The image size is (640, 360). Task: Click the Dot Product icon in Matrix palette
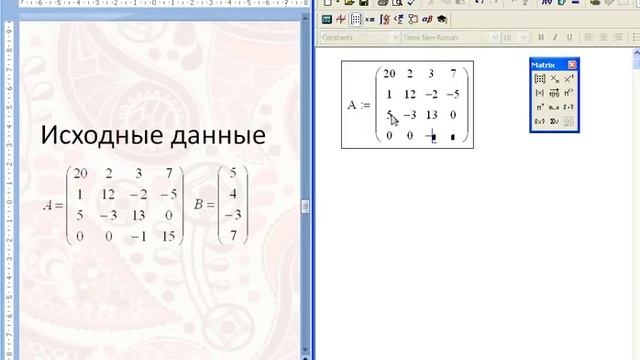point(569,107)
